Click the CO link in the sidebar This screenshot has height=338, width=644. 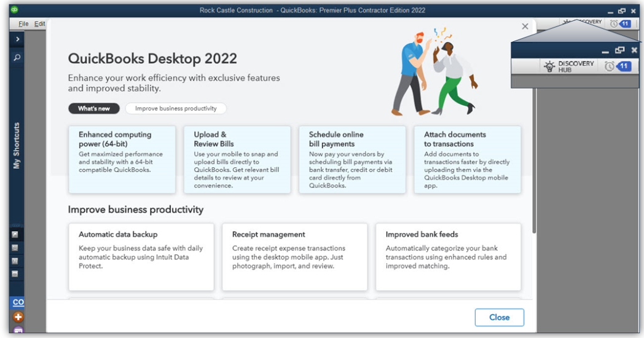(18, 302)
